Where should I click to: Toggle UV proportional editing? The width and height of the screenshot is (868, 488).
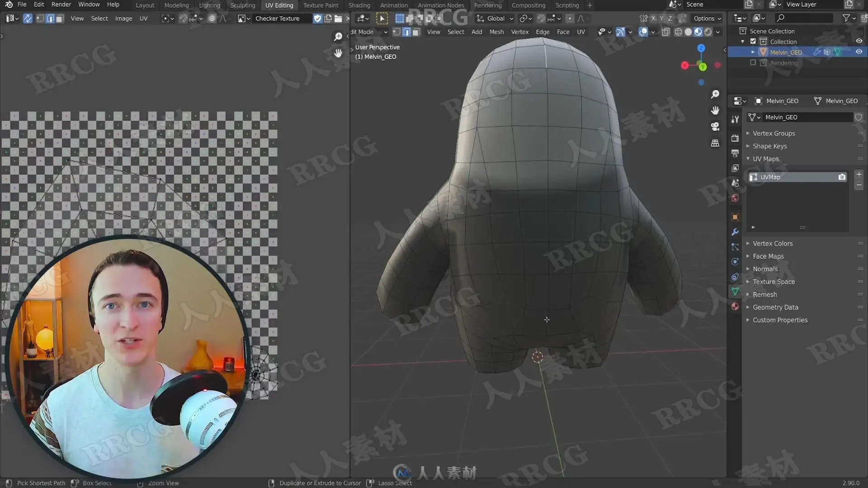[x=212, y=19]
